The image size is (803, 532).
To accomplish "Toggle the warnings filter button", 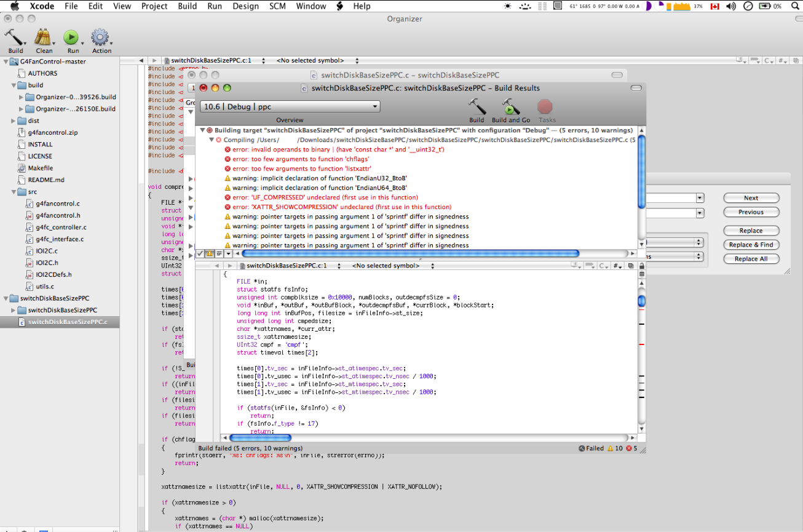I will click(x=210, y=253).
